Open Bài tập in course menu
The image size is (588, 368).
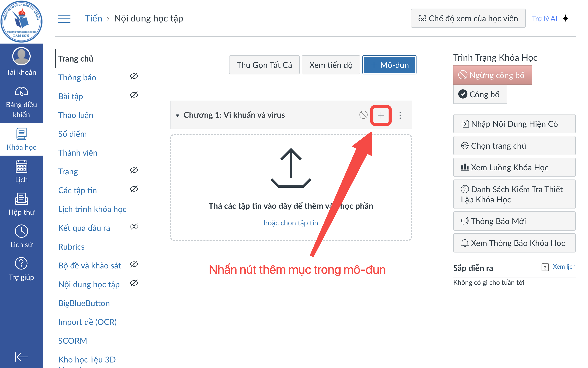70,96
